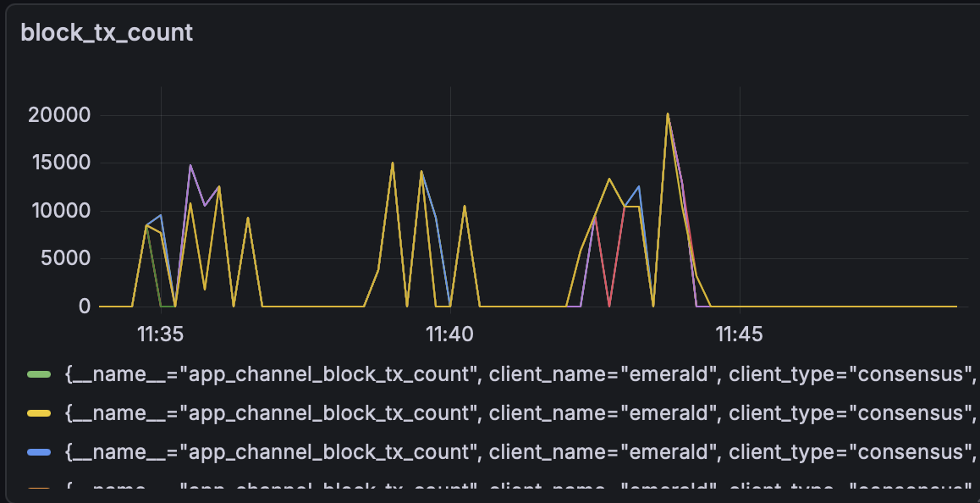
Task: Click the purple peak just after 11:35
Action: point(190,166)
